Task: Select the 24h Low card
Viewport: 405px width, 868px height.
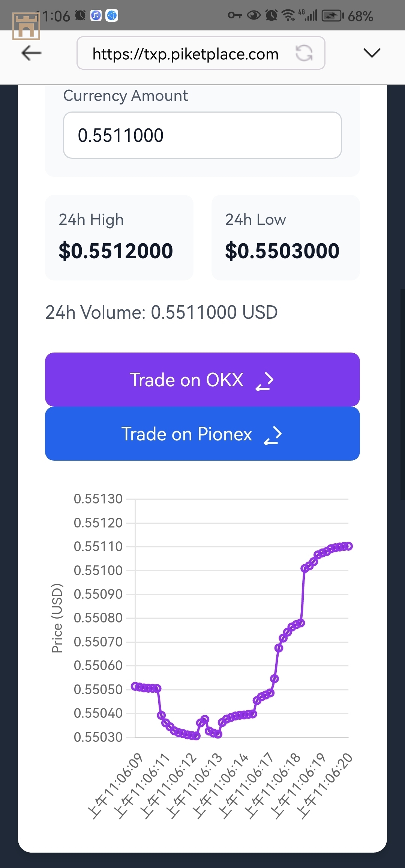Action: coord(286,237)
